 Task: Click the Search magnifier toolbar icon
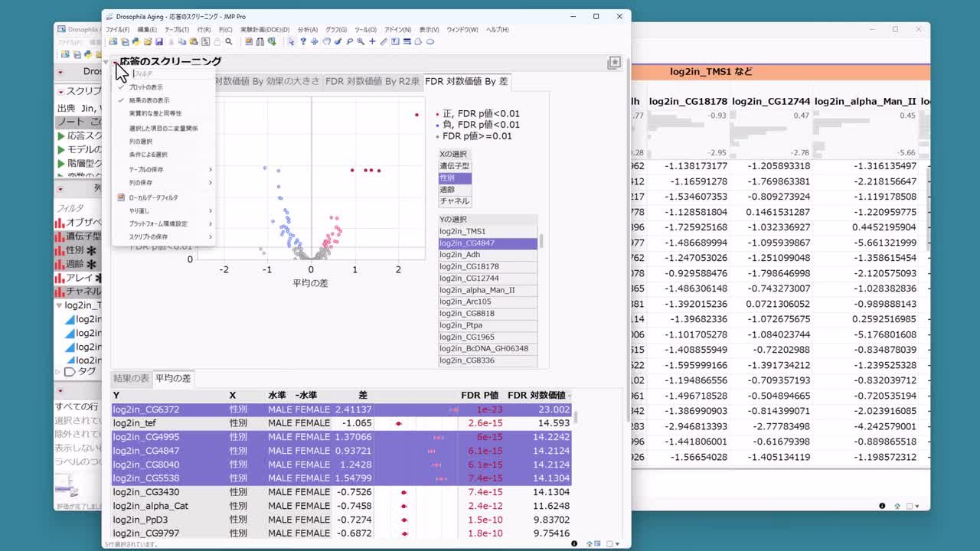click(x=228, y=41)
